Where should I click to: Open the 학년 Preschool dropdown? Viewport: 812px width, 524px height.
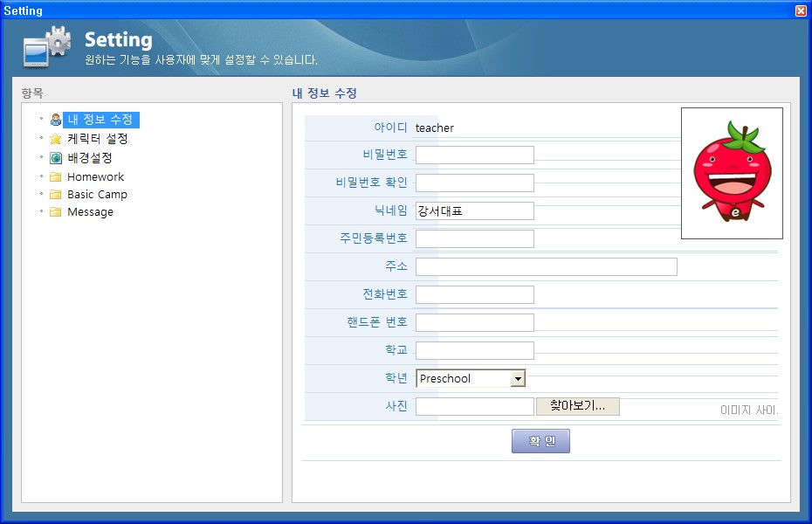(x=518, y=378)
